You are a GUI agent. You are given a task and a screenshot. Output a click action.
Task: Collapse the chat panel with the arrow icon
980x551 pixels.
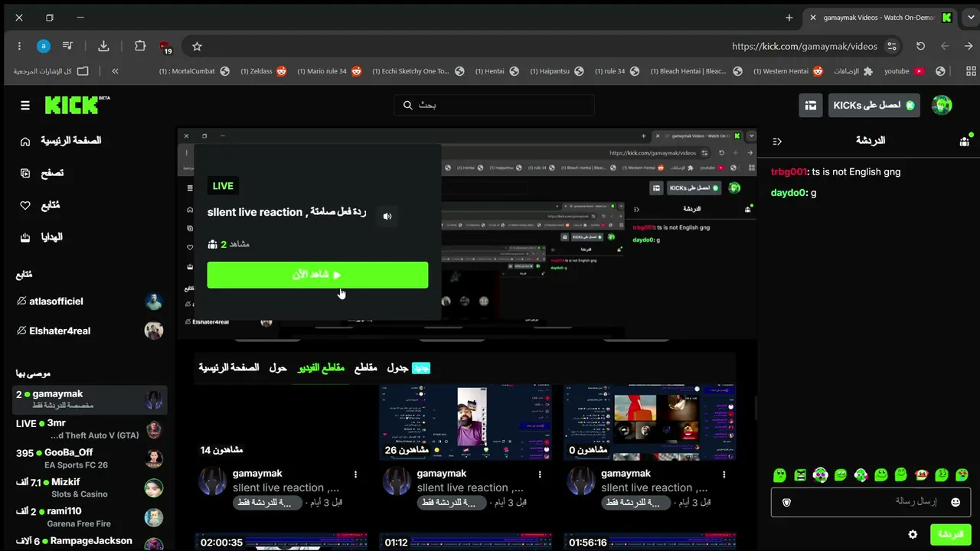click(x=777, y=142)
